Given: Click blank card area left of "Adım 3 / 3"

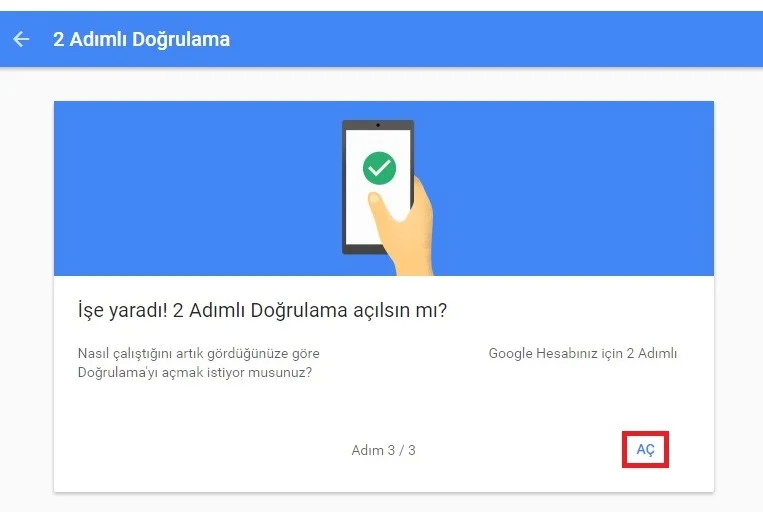Looking at the screenshot, I should click(204, 450).
